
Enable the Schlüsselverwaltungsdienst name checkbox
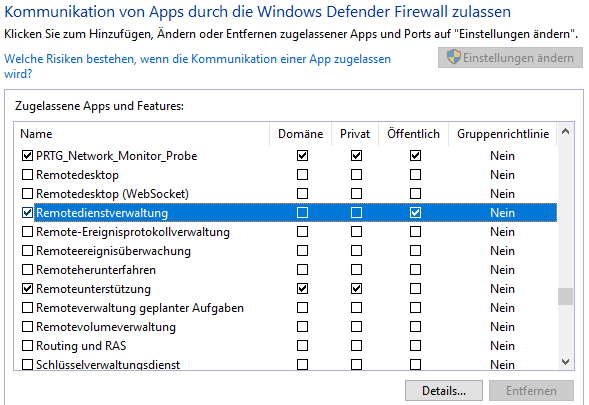27,364
